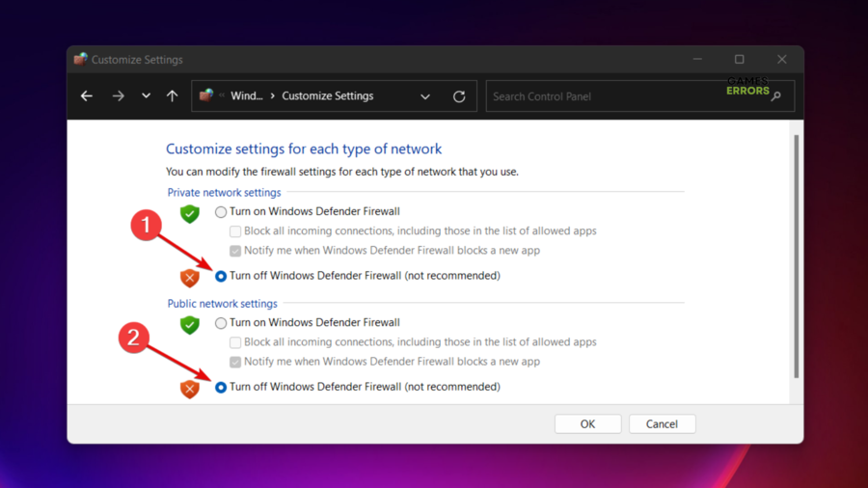This screenshot has height=488, width=868.
Task: Select Turn off Firewall for private network
Action: tap(221, 276)
